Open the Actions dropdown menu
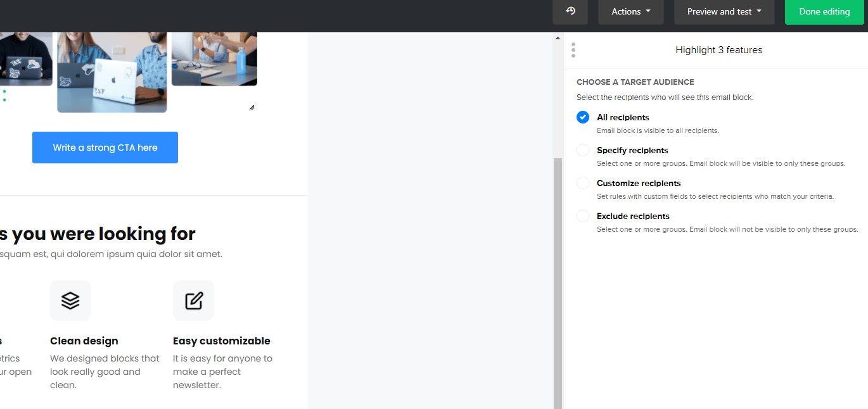Screen dimensions: 868x409 tap(630, 11)
